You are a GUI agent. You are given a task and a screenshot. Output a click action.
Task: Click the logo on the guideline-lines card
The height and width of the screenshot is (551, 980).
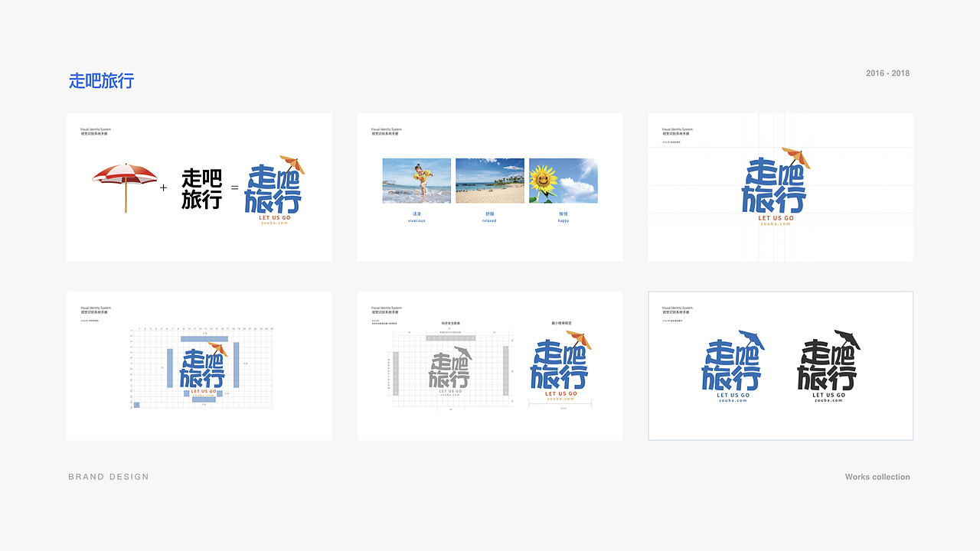coord(776,187)
